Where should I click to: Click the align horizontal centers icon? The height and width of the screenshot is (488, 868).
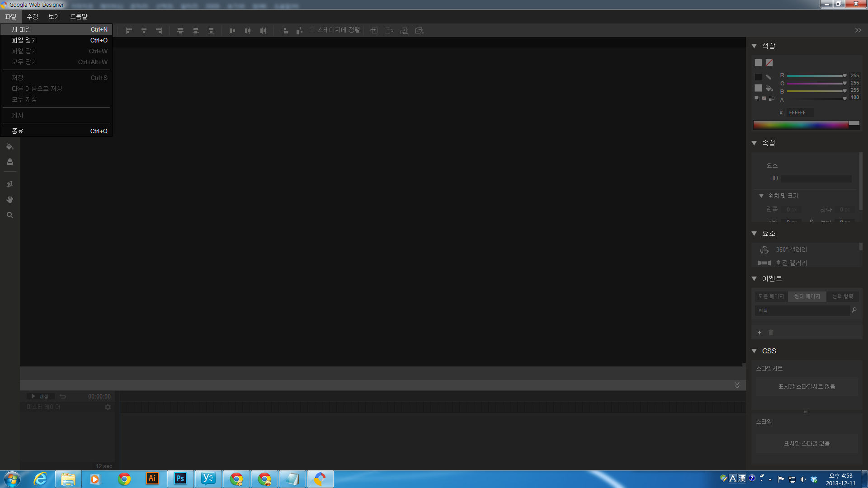144,31
